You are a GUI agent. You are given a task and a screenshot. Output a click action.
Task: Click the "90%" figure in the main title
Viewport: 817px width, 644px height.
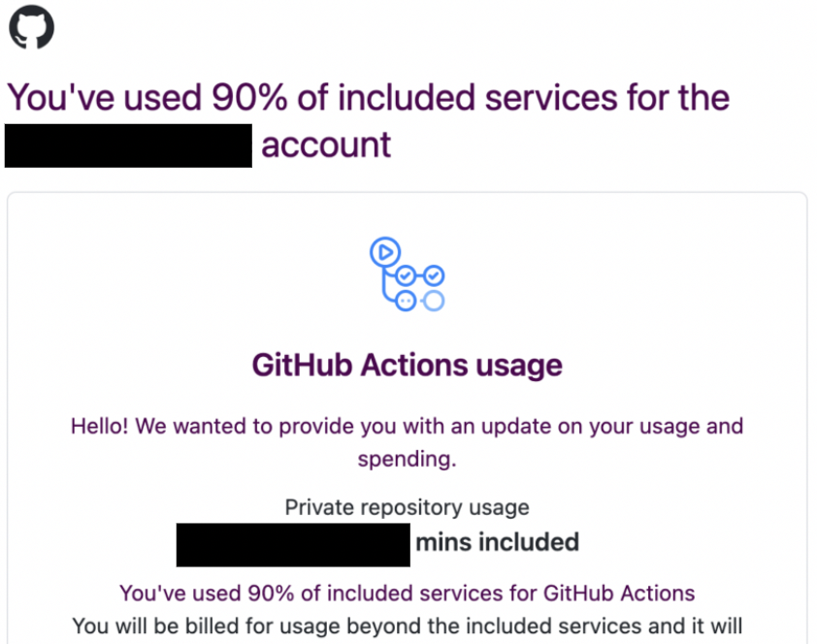pos(249,98)
